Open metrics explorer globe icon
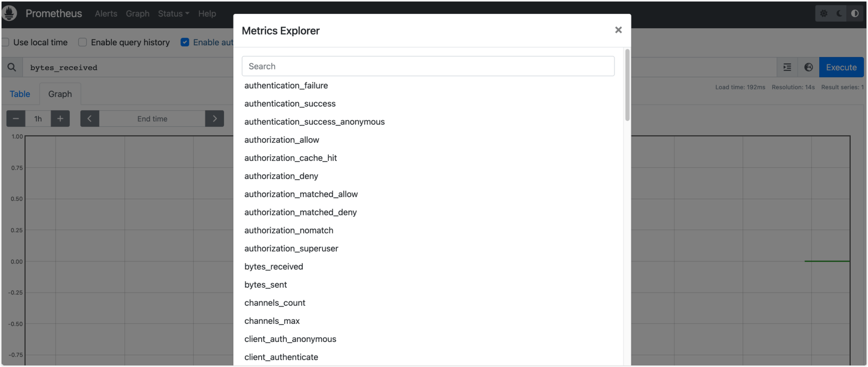868x367 pixels. coord(808,67)
